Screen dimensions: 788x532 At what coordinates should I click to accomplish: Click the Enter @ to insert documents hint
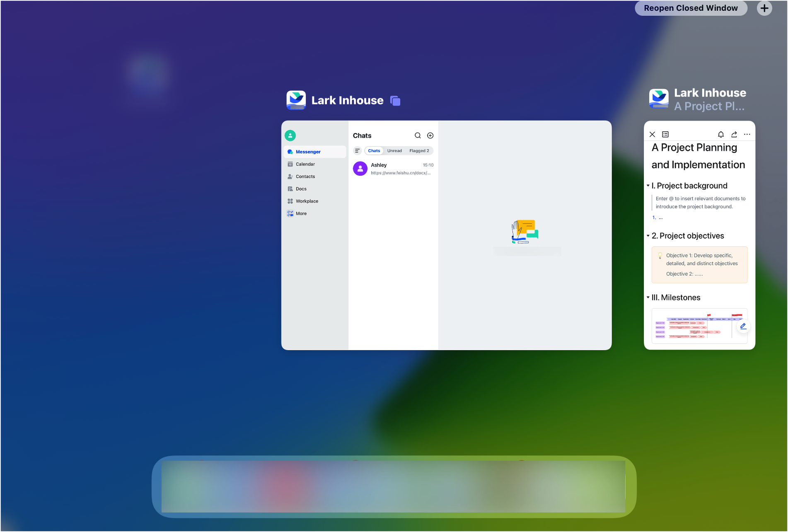pos(701,203)
